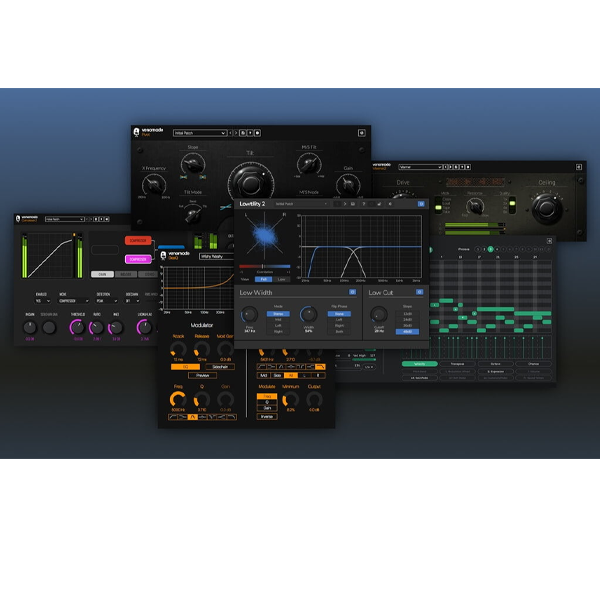Open the Enabled dropdown in Complexer
The image size is (600, 600).
click(43, 301)
